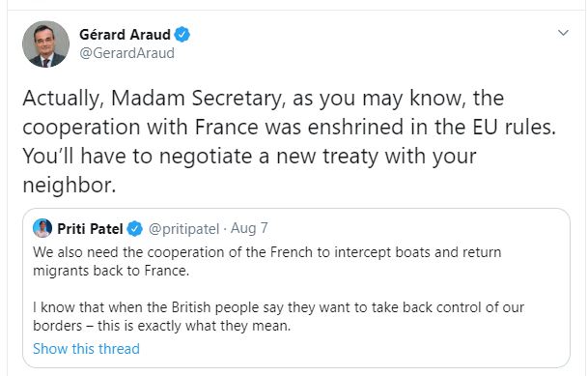
Task: Click quoted line "I know that when the British"
Action: [x=279, y=307]
